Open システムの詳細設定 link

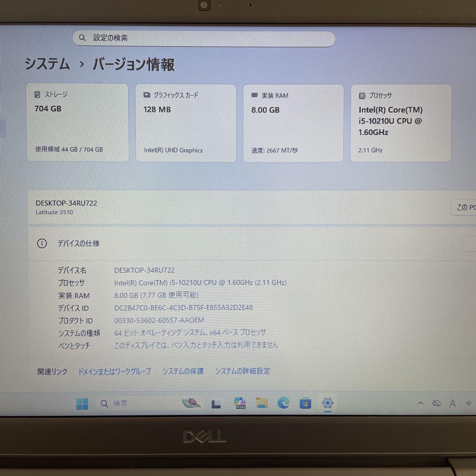click(x=242, y=371)
